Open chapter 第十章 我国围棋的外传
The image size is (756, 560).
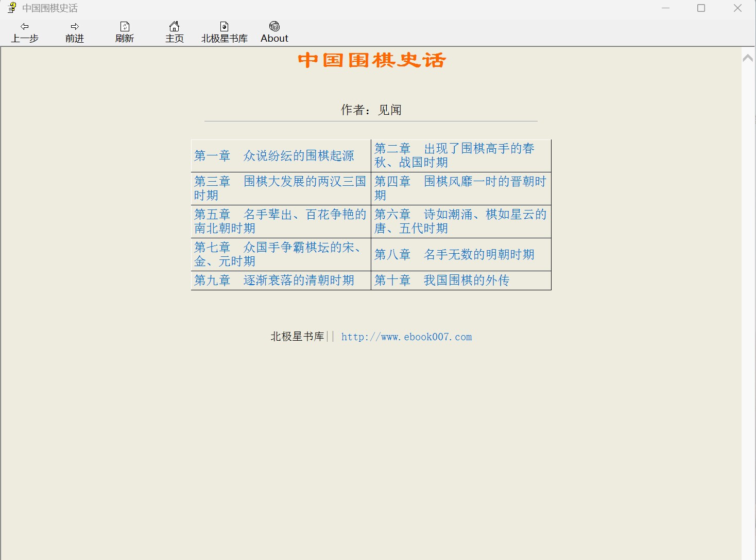point(442,280)
